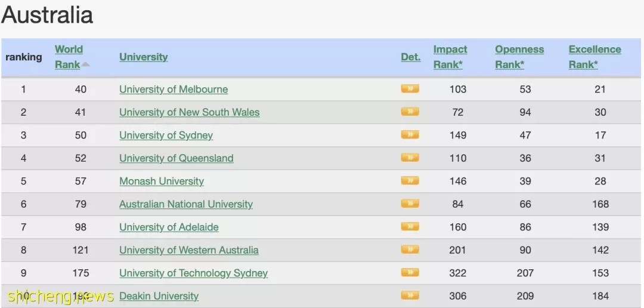
Task: Click orange detail icon in University of Sydney row
Action: 410,134
